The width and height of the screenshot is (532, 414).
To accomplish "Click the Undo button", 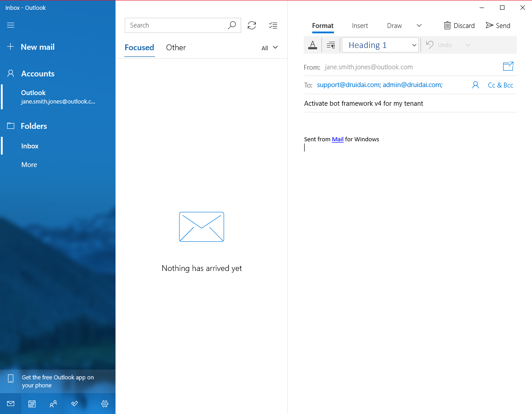I will pyautogui.click(x=439, y=45).
